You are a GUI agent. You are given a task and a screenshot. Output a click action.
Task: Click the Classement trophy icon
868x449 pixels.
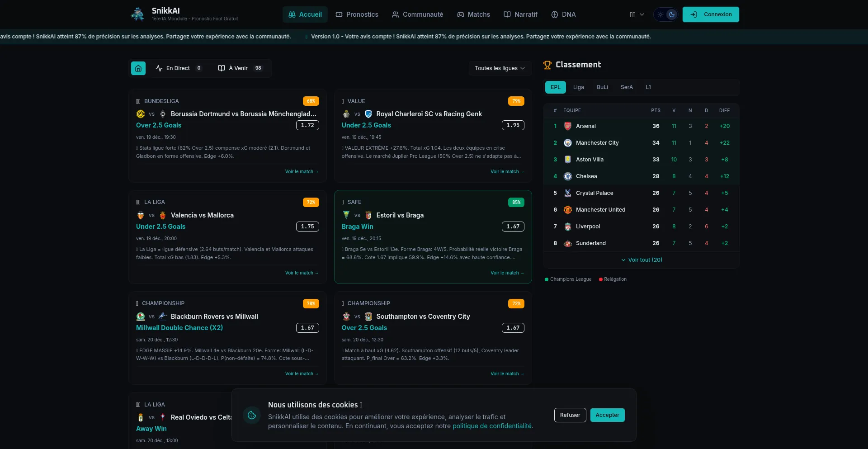coord(547,65)
